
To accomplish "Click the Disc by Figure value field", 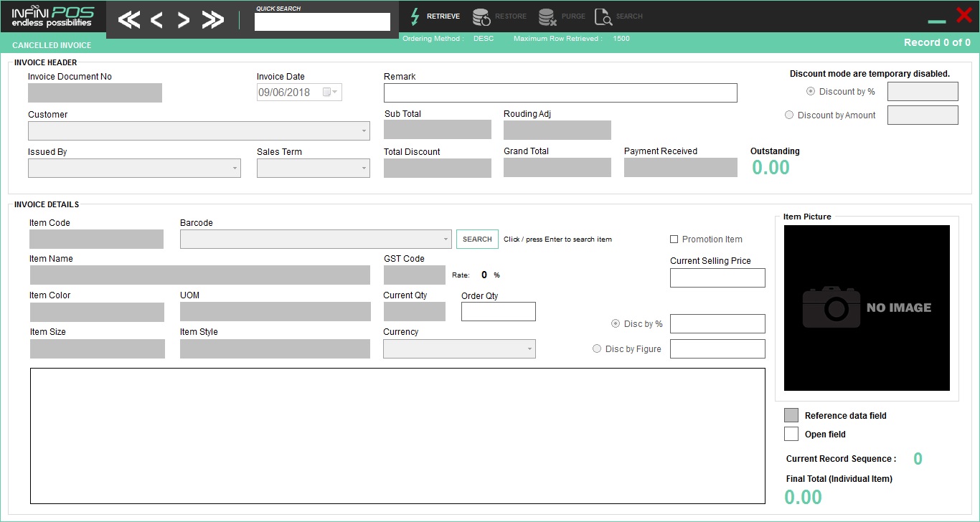I will pyautogui.click(x=717, y=348).
